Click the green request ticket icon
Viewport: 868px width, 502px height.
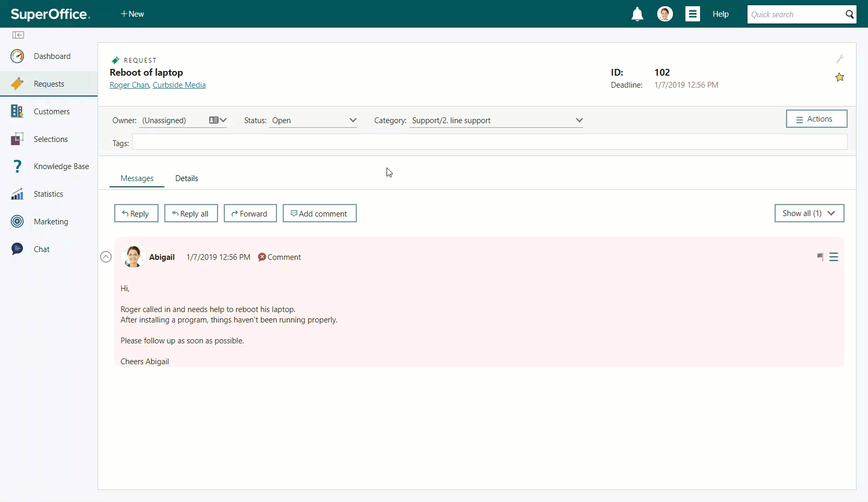[x=115, y=60]
